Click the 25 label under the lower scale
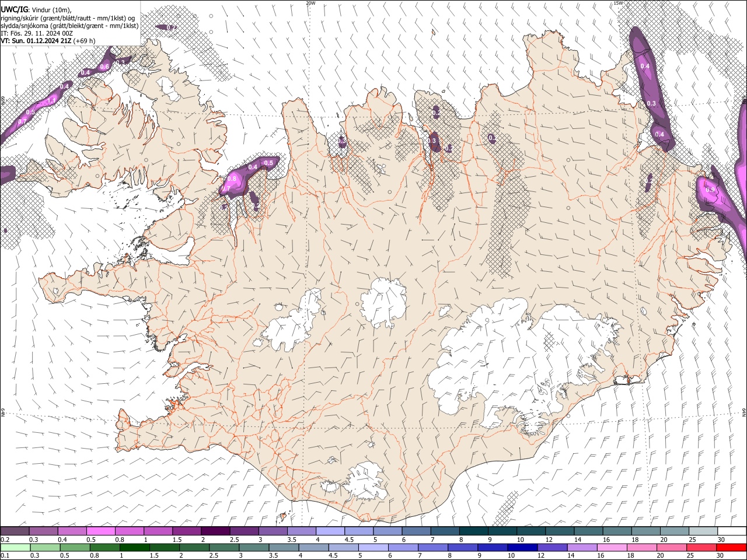This screenshot has width=747, height=560. (x=690, y=556)
